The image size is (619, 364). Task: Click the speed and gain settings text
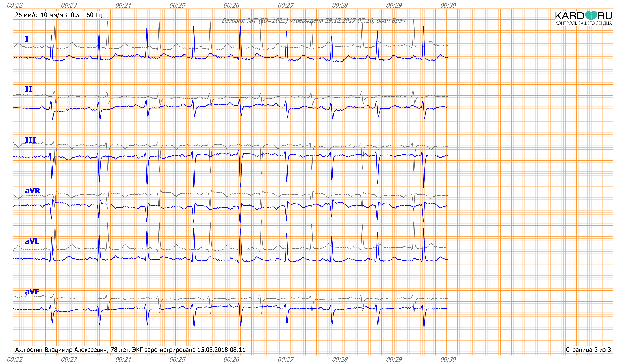[59, 15]
